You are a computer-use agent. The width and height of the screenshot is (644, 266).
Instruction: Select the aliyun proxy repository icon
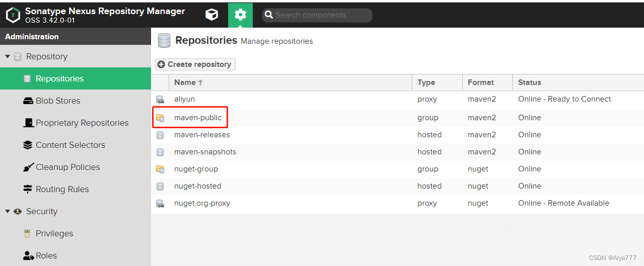coord(160,100)
